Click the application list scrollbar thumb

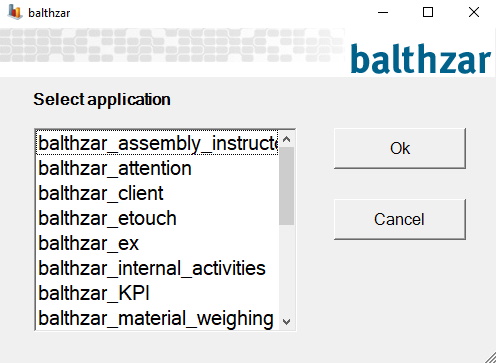[286, 186]
